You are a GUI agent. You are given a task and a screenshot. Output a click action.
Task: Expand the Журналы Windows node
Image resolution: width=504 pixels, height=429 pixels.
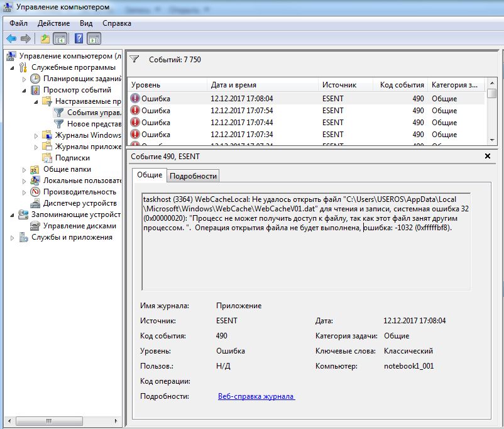(36, 136)
